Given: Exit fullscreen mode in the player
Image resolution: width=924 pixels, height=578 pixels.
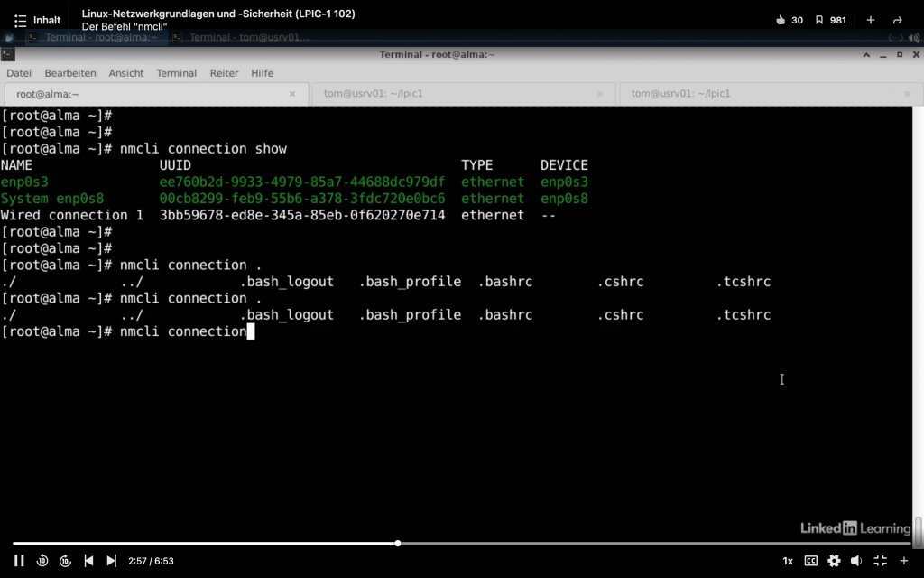Looking at the screenshot, I should (881, 561).
